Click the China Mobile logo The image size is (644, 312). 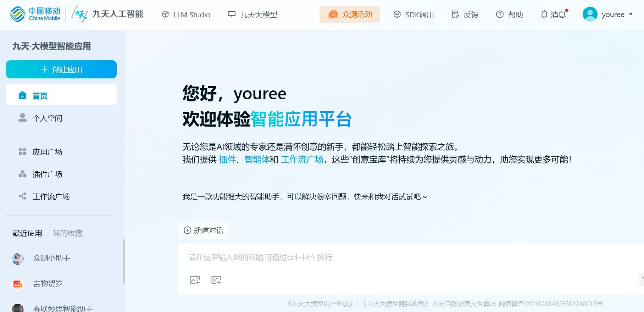pos(35,14)
